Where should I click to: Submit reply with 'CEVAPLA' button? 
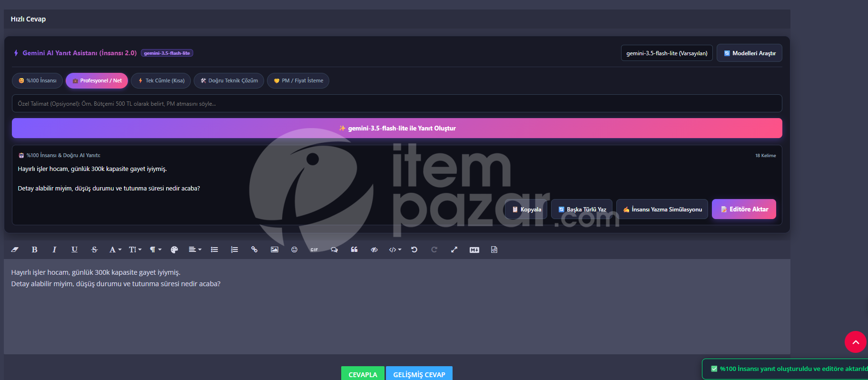pos(363,374)
